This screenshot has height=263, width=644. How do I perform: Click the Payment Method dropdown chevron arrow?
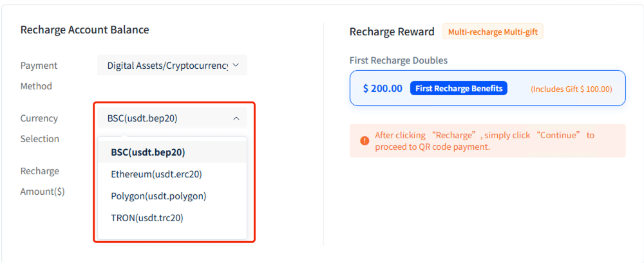coord(236,65)
